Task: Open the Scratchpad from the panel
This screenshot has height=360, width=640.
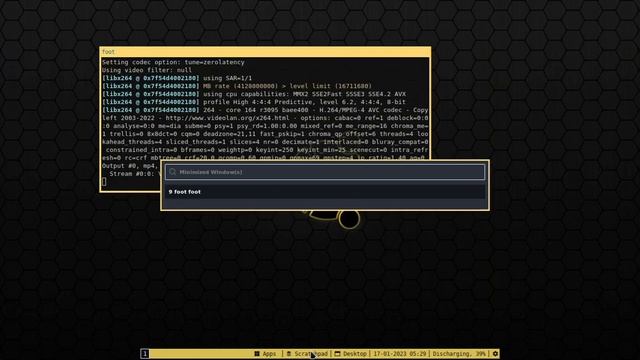Action: pos(307,353)
